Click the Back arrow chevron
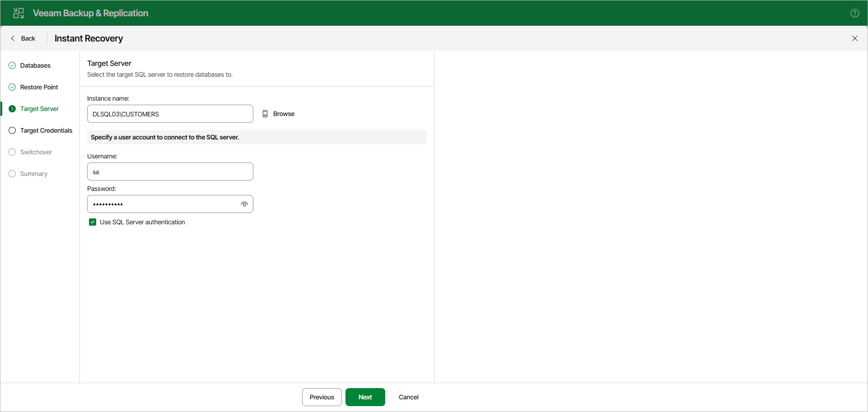 13,38
